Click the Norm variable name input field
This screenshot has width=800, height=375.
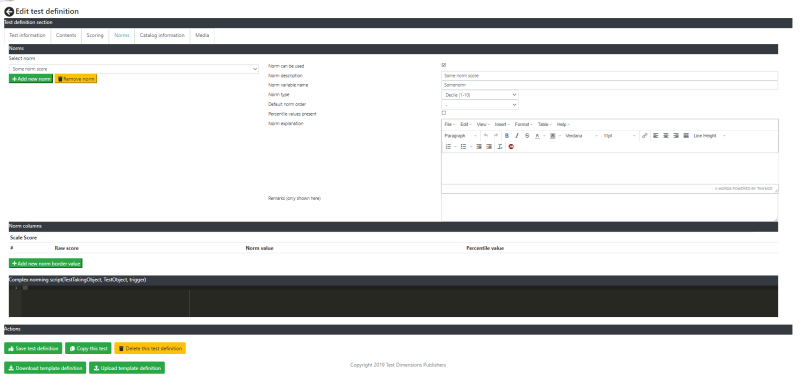[609, 85]
